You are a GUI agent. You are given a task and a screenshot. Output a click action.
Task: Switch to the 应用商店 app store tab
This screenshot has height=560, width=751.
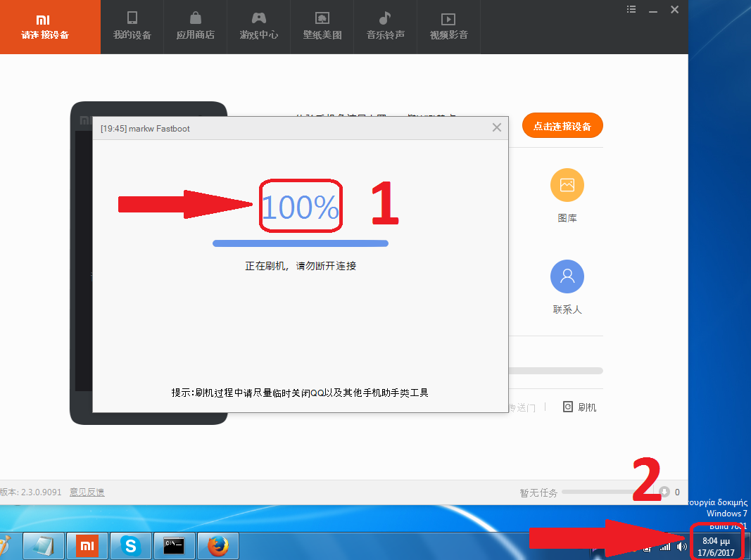click(x=195, y=26)
